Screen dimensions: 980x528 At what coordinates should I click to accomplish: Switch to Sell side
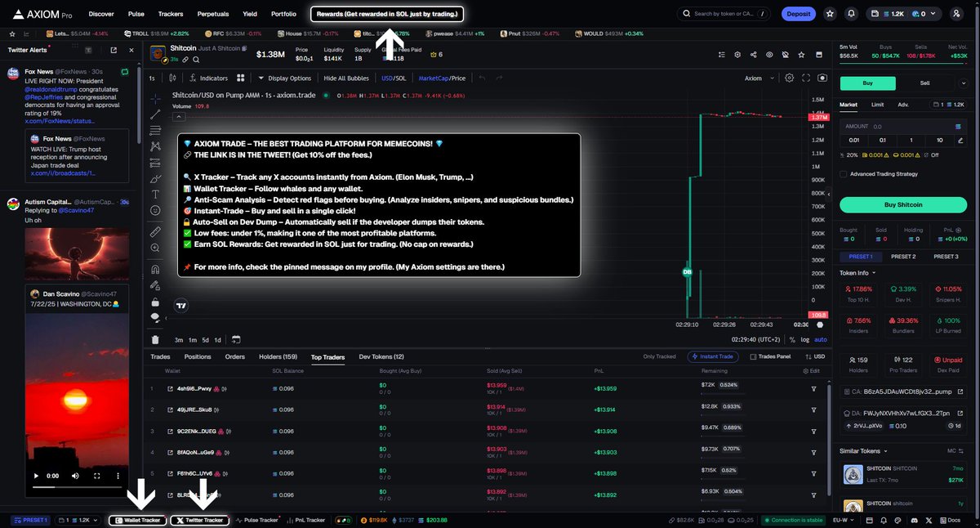coord(924,83)
